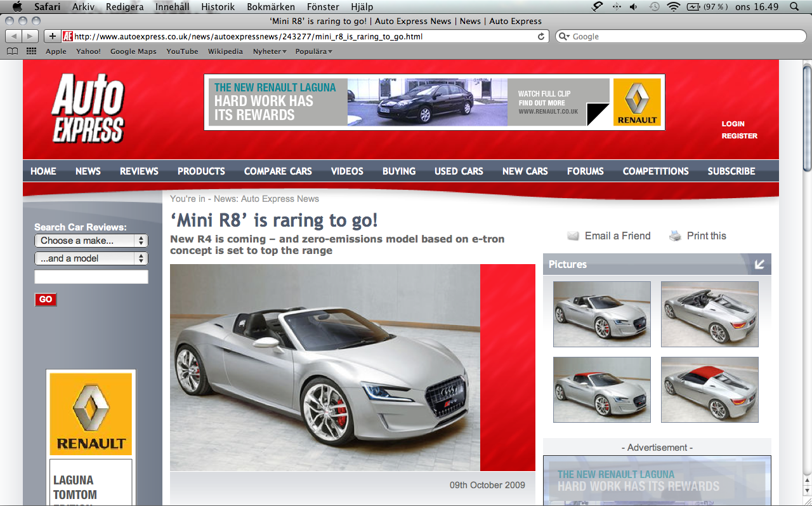This screenshot has width=812, height=506.
Task: Reload the page using the refresh icon
Action: 542,36
